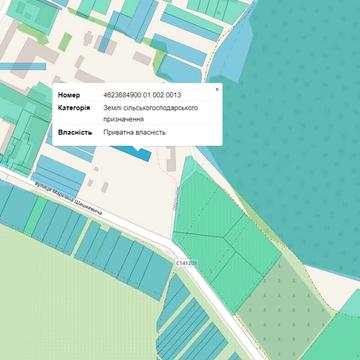The width and height of the screenshot is (360, 360).
Task: Select the cadastral number 4623684900:01:002:0013
Action: pos(142,95)
